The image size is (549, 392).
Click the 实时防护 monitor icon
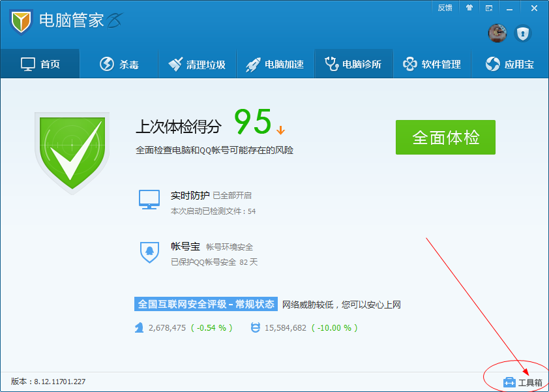pos(150,198)
